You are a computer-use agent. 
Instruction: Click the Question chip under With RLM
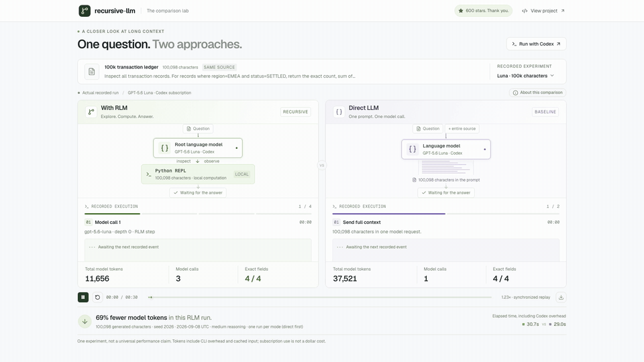point(198,129)
